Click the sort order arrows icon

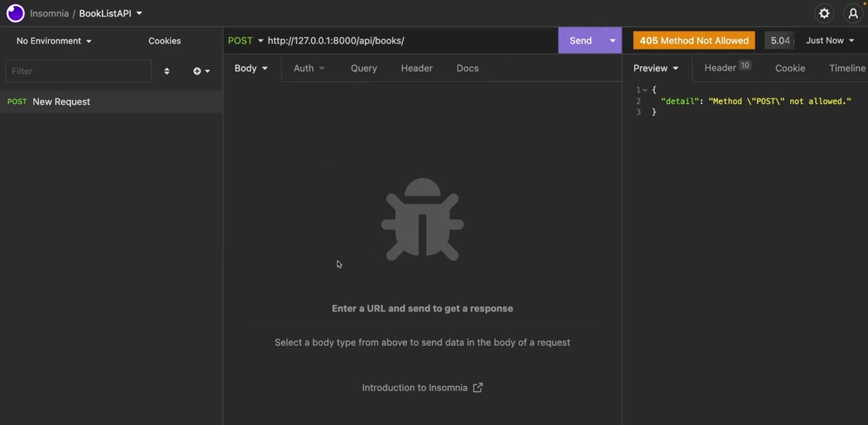click(167, 71)
